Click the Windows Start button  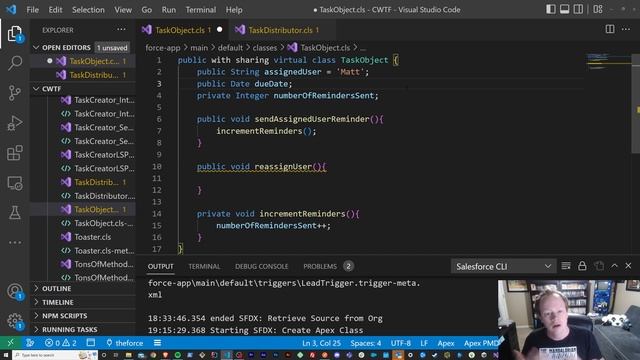6,355
